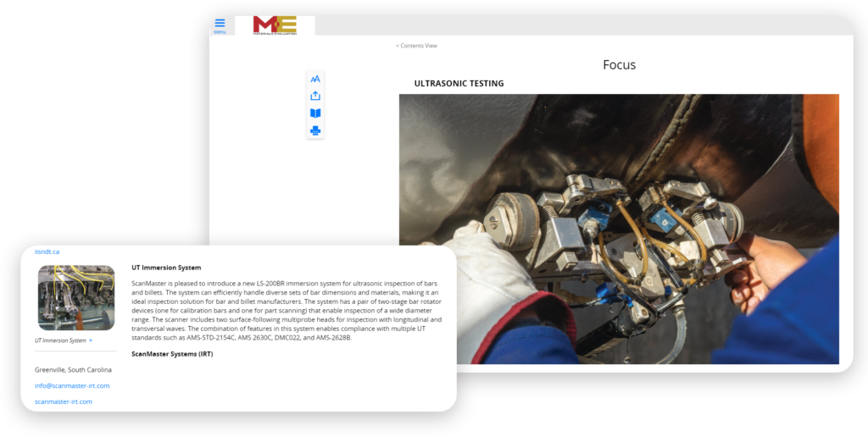Click the bold UT Immersion System heading
Viewport: 868px width, 437px height.
click(x=166, y=268)
